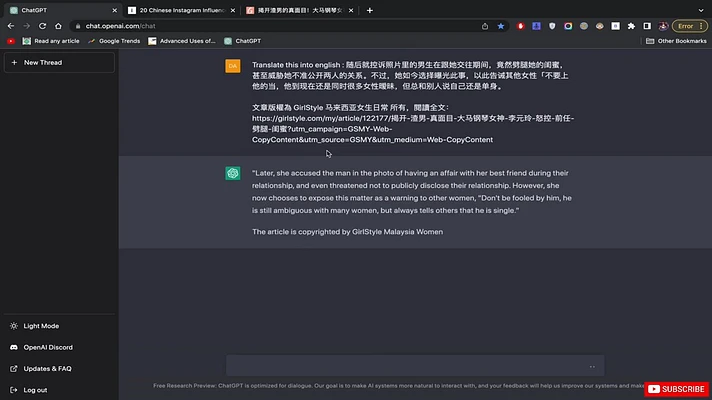View site info lock icon
The image size is (712, 400).
[x=78, y=26]
